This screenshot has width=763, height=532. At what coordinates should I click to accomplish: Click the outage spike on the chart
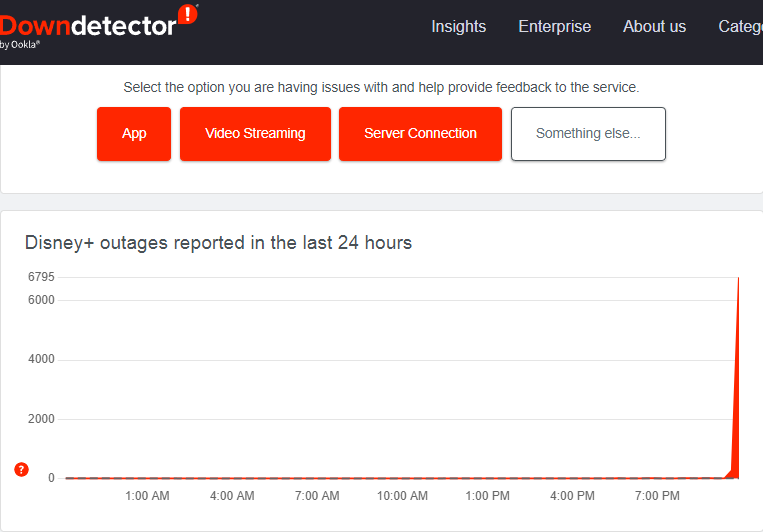[736, 414]
